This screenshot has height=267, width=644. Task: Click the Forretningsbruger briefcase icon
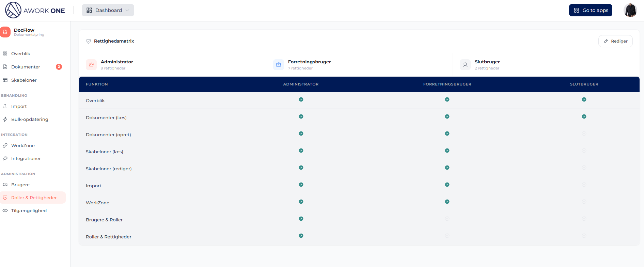[279, 65]
